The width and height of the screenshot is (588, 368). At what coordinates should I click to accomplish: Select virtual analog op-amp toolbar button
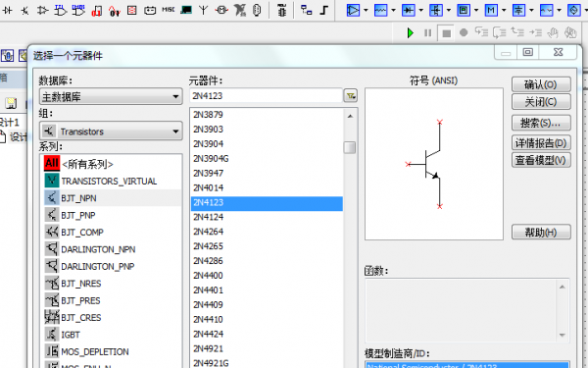(x=353, y=10)
